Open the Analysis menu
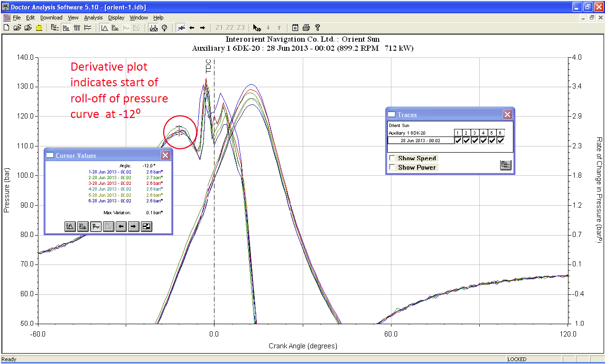 (x=93, y=18)
